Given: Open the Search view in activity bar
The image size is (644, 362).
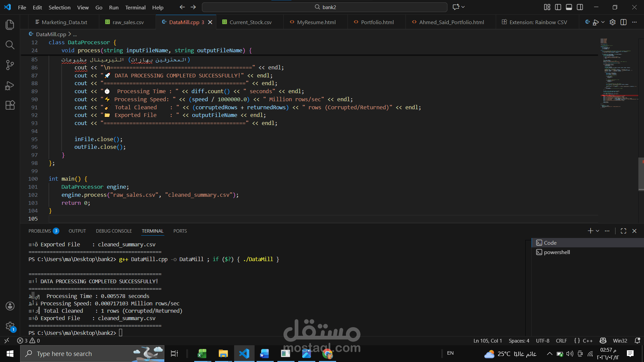Looking at the screenshot, I should click(x=10, y=45).
